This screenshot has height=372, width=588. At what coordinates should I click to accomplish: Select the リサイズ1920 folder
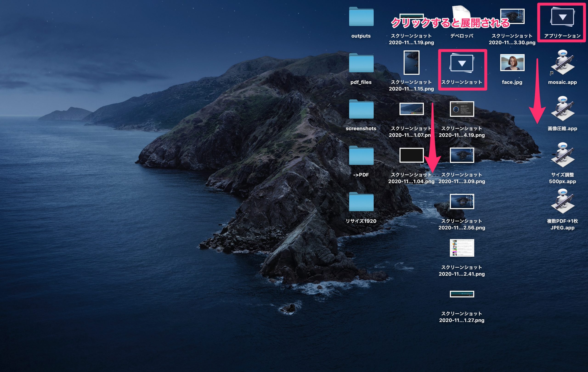(x=361, y=201)
